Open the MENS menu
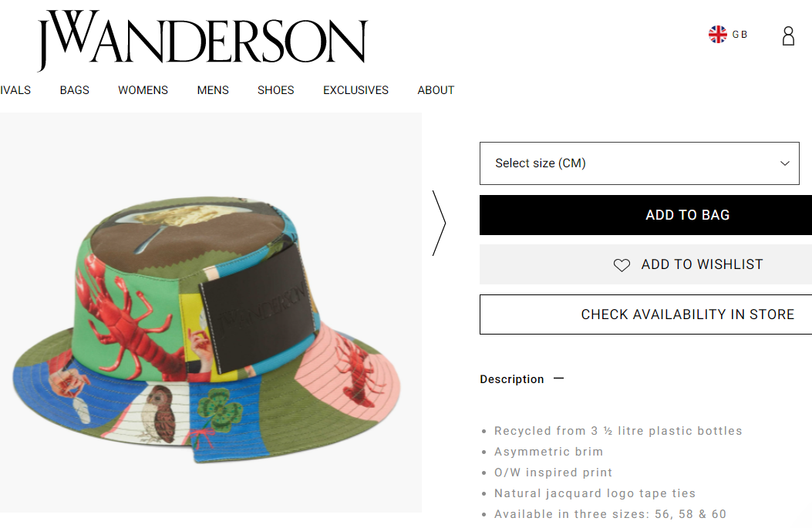 (213, 90)
